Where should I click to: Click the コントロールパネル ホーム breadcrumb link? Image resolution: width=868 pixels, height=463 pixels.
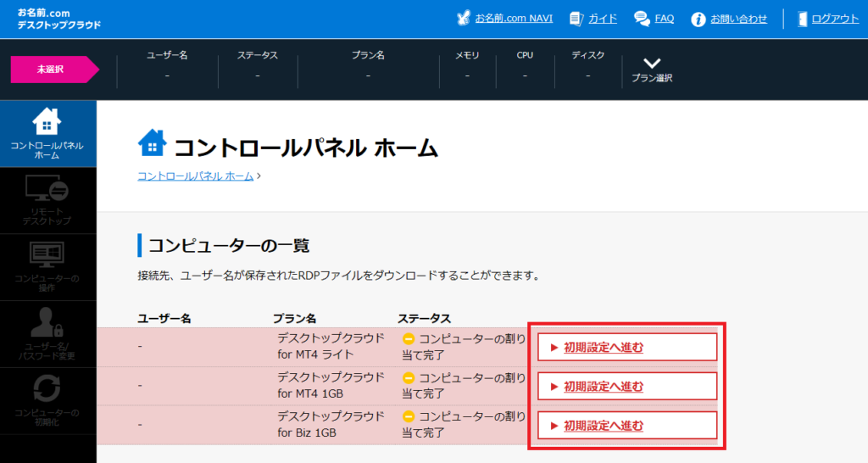tap(195, 176)
